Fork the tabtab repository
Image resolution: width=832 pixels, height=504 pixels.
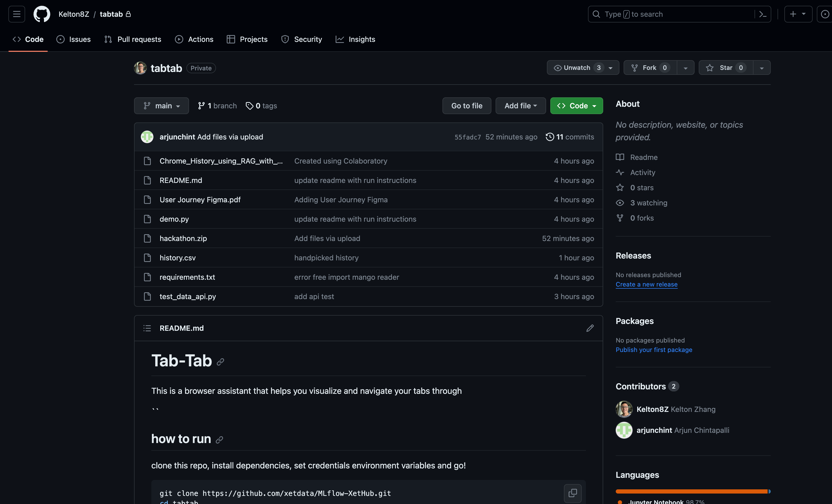(649, 68)
